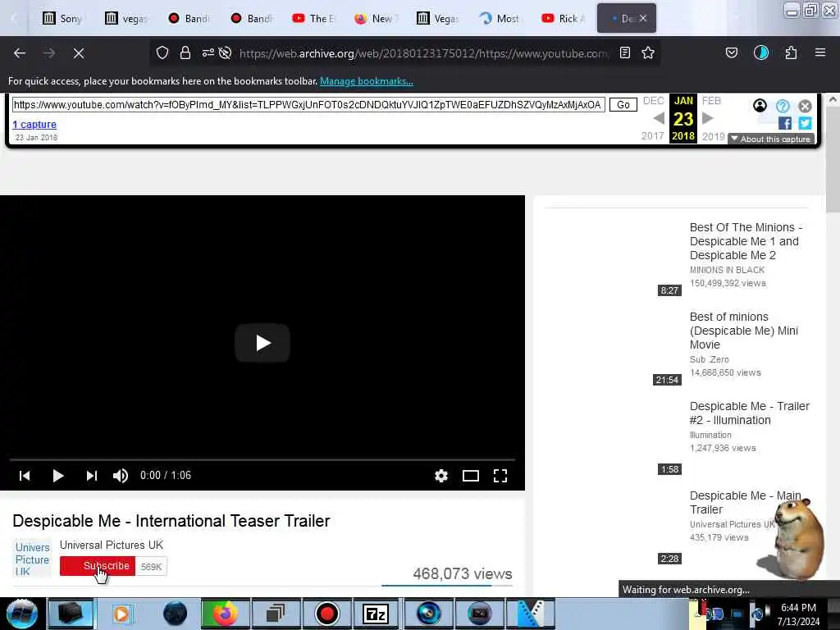This screenshot has height=630, width=840.
Task: Click the video progress bar
Action: [262, 459]
